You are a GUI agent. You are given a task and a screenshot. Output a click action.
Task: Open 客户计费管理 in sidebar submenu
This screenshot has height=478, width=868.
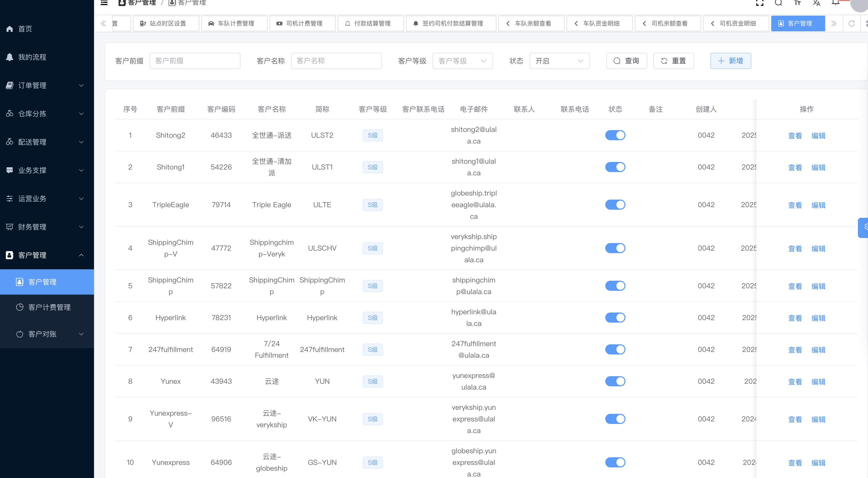pyautogui.click(x=49, y=307)
